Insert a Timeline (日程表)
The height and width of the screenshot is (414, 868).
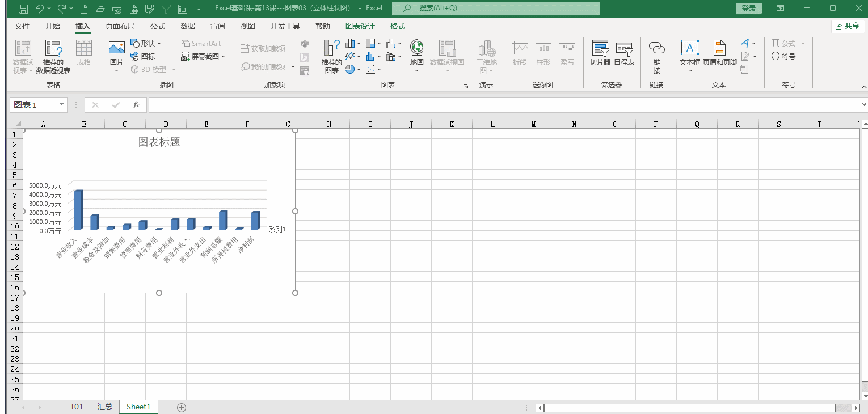[624, 53]
